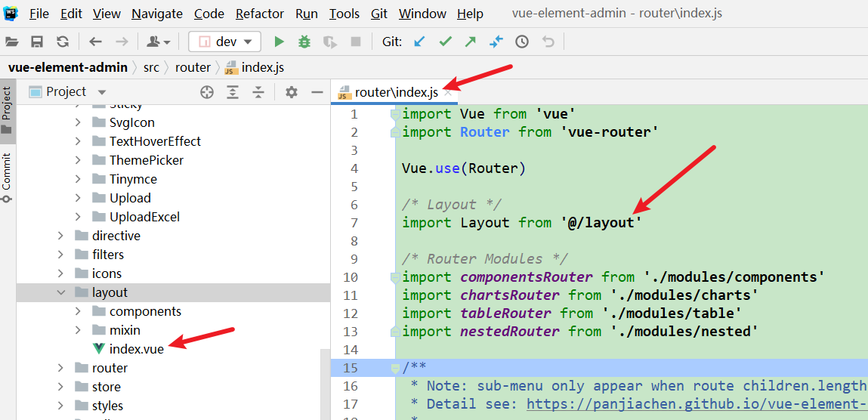868x420 pixels.
Task: Click vue-element-admin breadcrumb
Action: [67, 67]
